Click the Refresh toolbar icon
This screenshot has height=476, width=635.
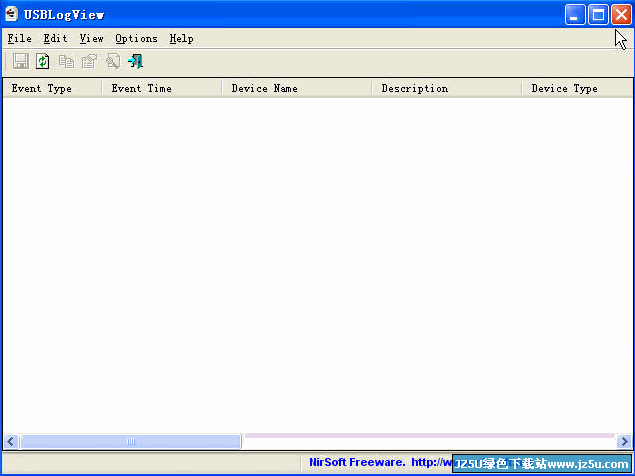pyautogui.click(x=43, y=61)
